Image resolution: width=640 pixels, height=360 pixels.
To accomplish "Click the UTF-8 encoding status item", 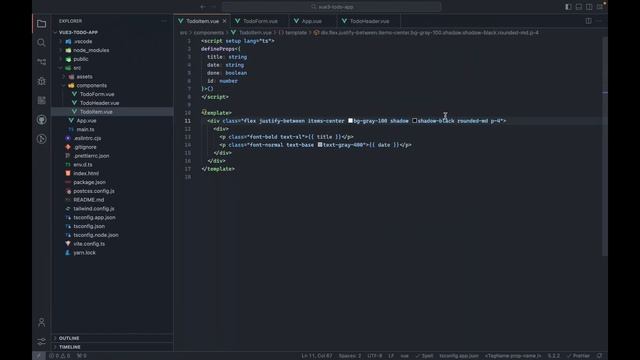I will click(x=374, y=356).
